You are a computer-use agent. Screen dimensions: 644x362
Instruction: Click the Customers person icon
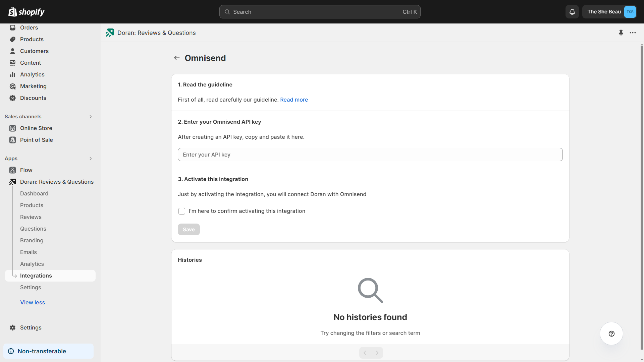point(13,51)
